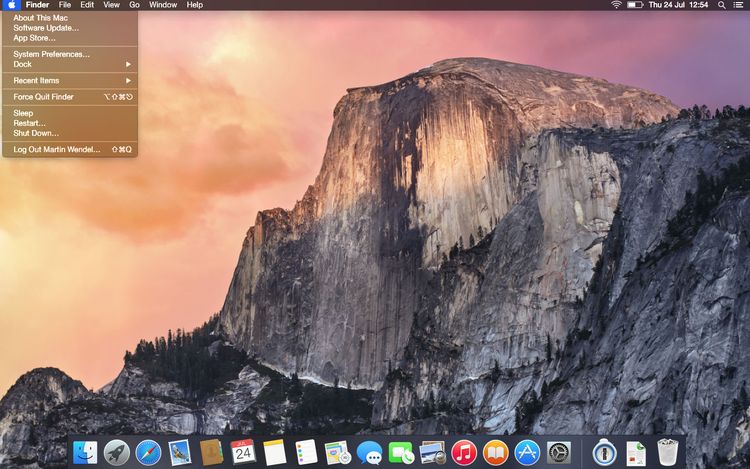
Task: Open Messages app in the dock
Action: click(369, 452)
